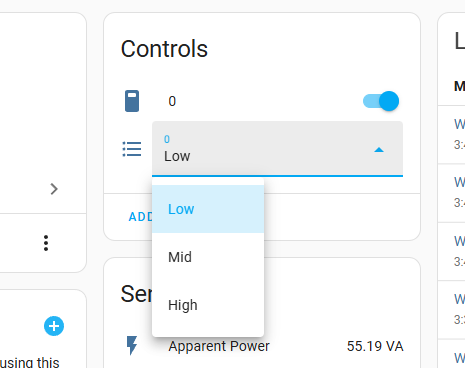Click the blue plus circle icon

coord(54,326)
